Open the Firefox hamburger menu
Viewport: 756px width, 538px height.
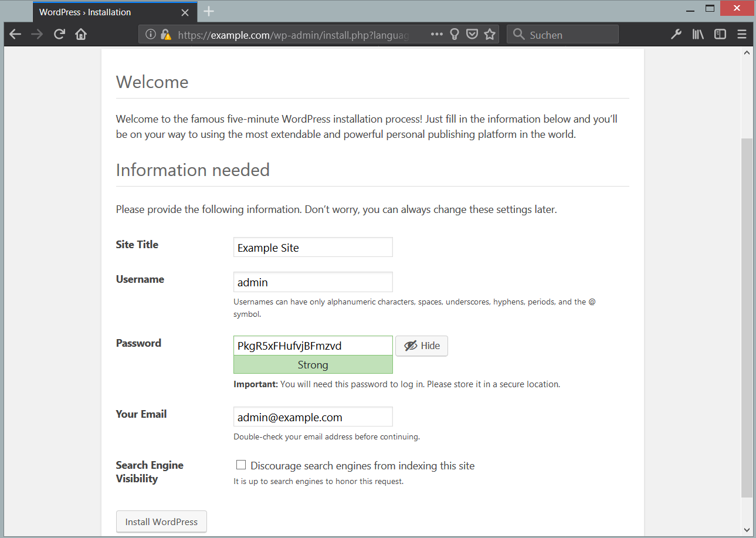[x=742, y=35]
